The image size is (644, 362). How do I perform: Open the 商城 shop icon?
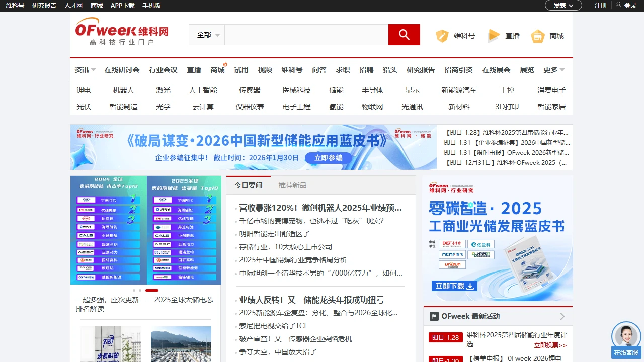[x=538, y=36]
